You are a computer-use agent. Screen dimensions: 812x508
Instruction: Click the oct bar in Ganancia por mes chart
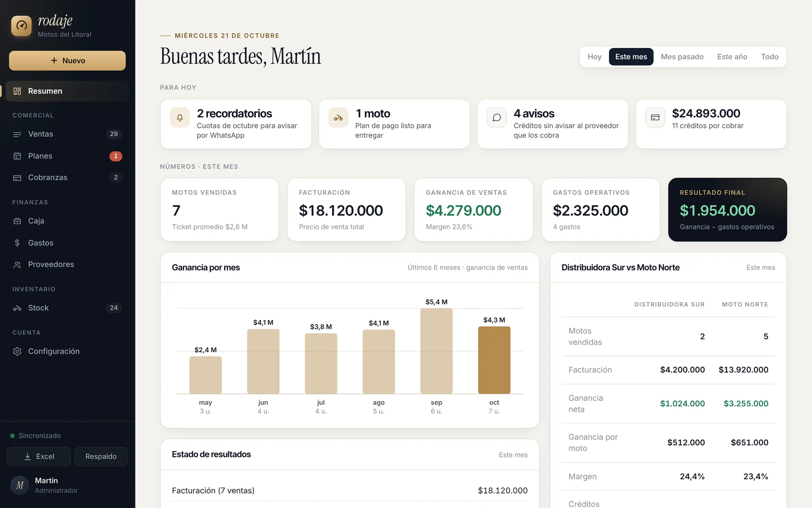(494, 360)
